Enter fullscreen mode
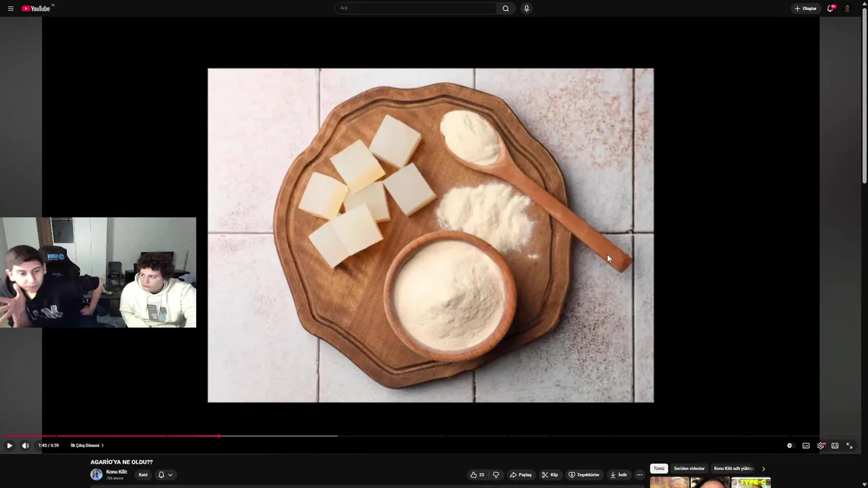Viewport: 868px width, 488px height. pos(849,445)
